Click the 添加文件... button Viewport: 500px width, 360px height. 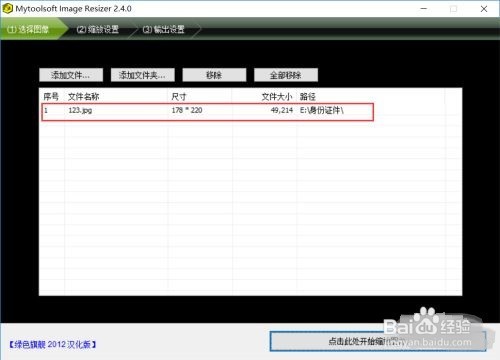pyautogui.click(x=71, y=75)
